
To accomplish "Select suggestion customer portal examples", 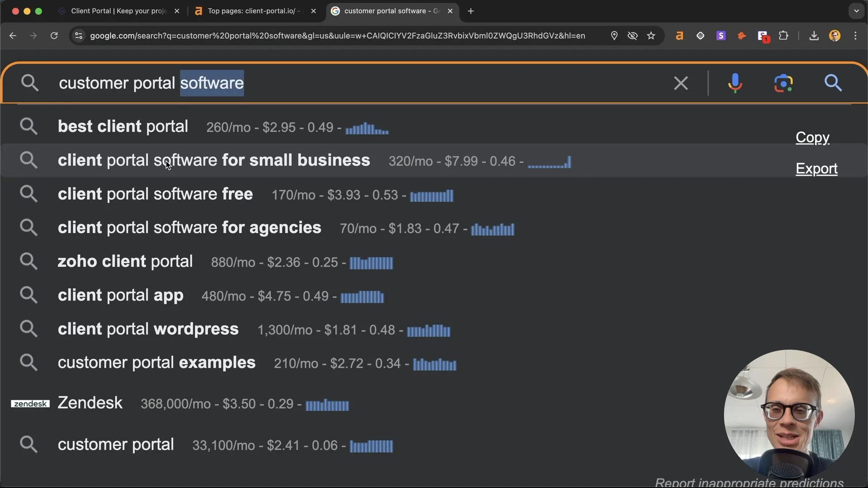I will pos(434,363).
